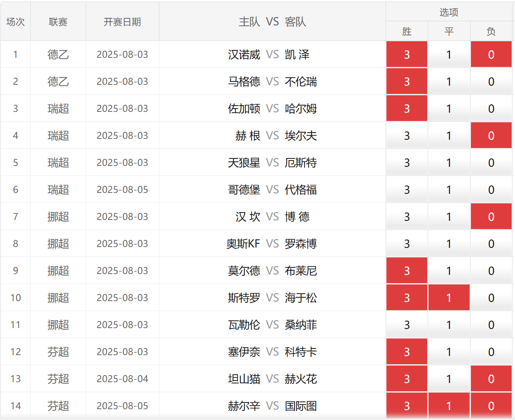Click match text 佐加顿 VS 哈尔姆

pos(272,109)
